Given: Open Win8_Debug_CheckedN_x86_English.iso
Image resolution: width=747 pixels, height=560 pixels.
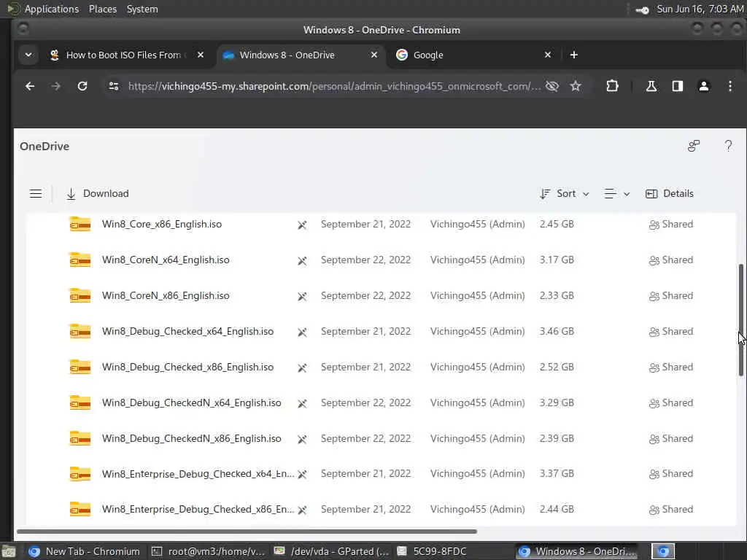Looking at the screenshot, I should coord(192,438).
